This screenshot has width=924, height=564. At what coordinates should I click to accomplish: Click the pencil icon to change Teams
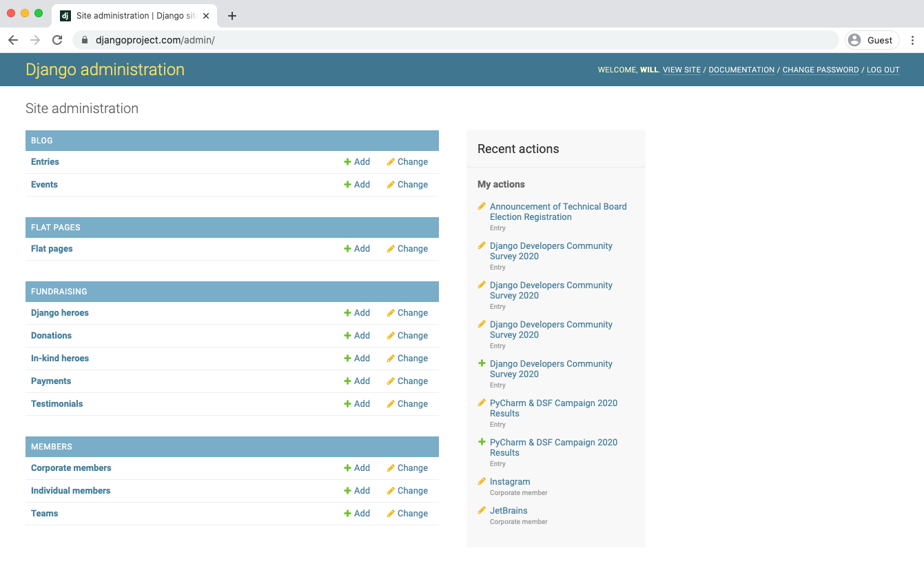pyautogui.click(x=391, y=514)
